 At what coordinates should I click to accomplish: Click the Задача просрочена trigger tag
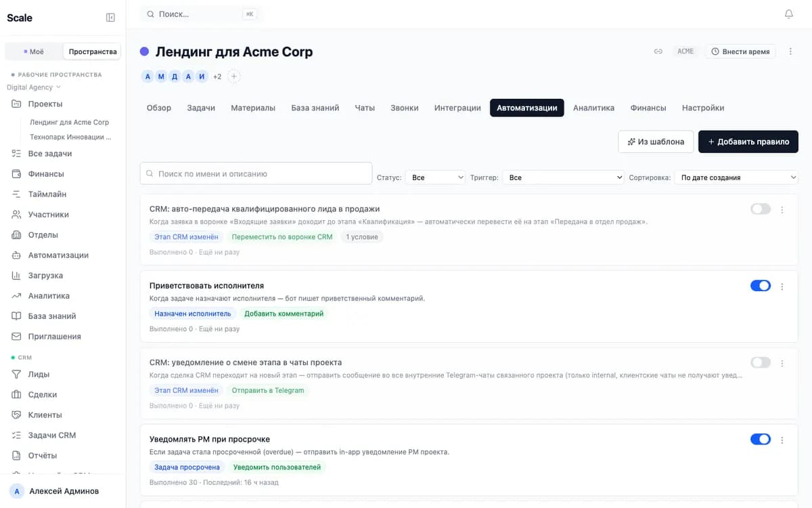coord(187,467)
